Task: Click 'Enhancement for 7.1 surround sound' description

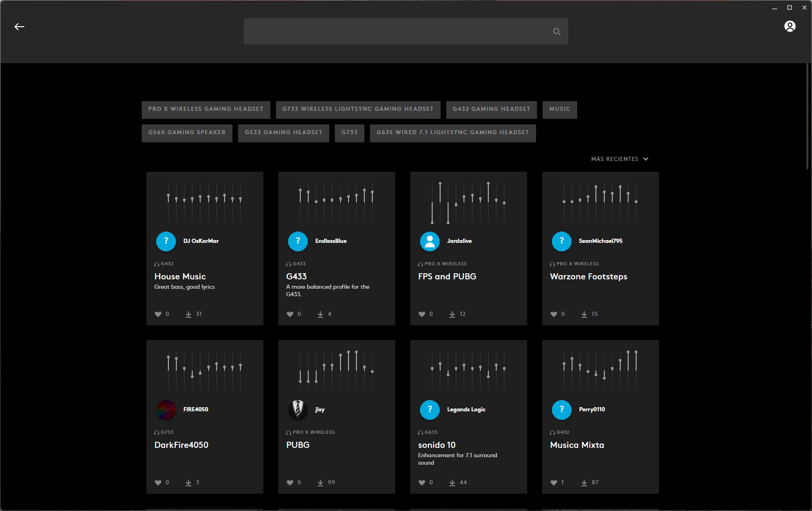Action: [457, 459]
